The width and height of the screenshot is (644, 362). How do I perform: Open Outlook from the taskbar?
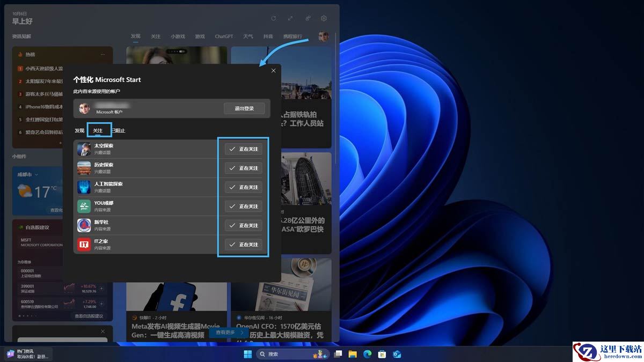tap(397, 354)
